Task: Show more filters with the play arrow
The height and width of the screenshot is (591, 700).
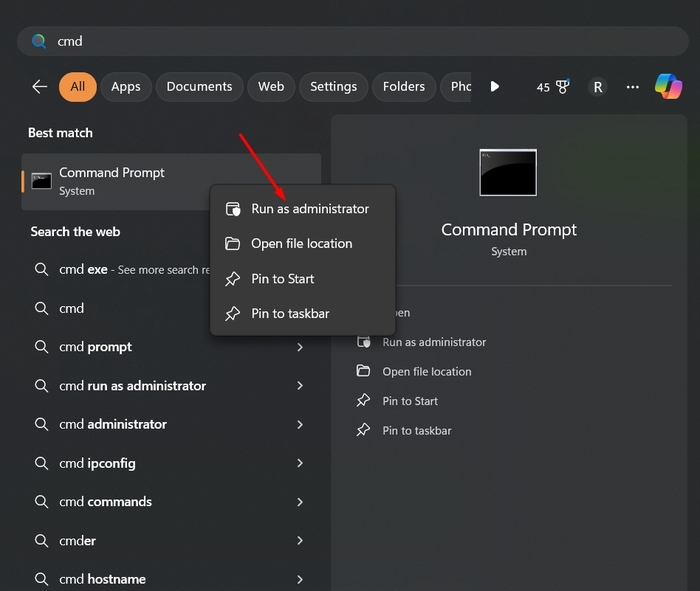Action: [495, 87]
